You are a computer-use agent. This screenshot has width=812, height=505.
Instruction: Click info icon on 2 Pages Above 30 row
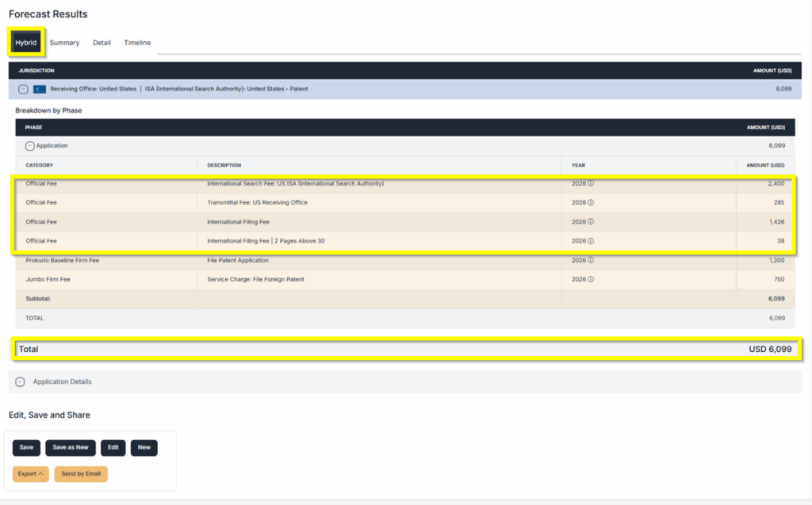pos(591,241)
